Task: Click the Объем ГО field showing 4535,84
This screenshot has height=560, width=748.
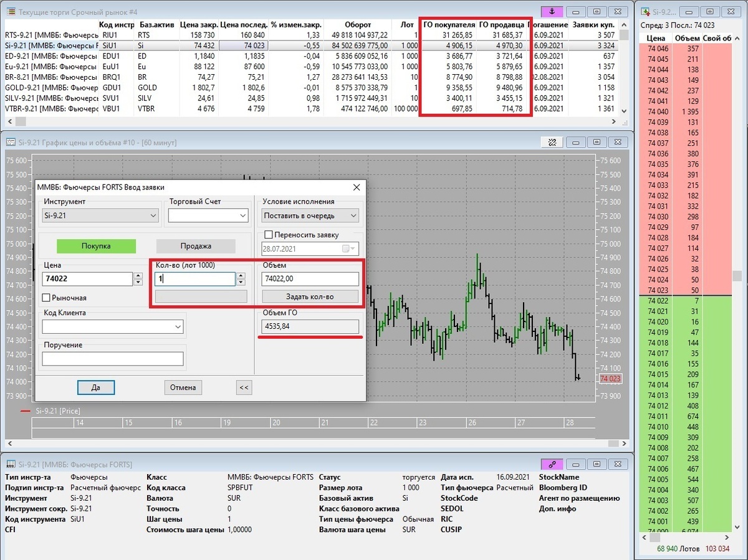Action: [x=310, y=326]
